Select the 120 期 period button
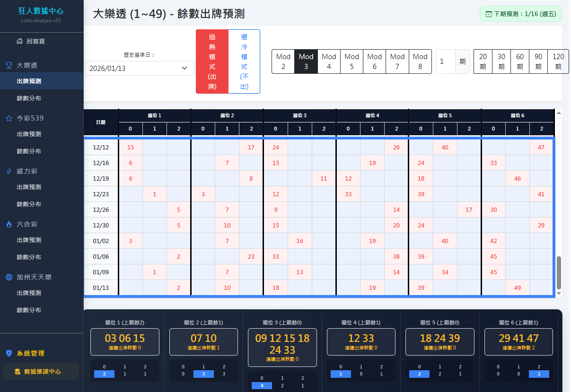The width and height of the screenshot is (571, 392). point(558,61)
